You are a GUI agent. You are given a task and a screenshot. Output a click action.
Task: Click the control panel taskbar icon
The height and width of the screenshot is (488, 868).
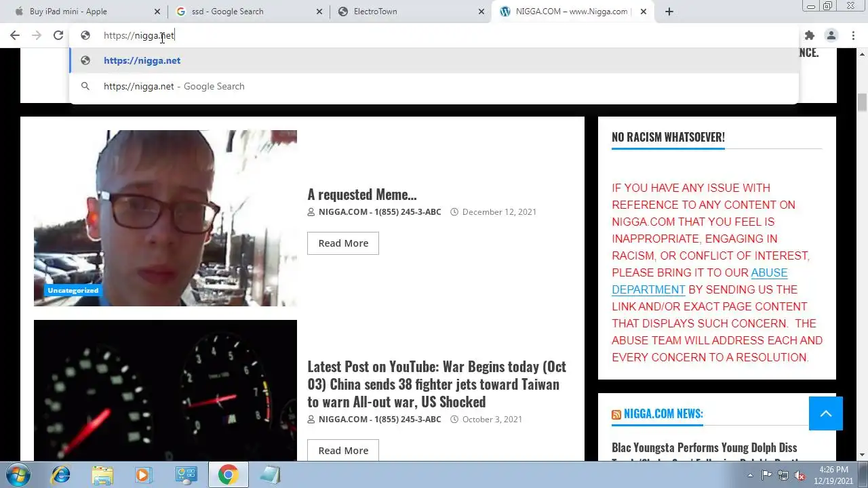click(x=186, y=475)
